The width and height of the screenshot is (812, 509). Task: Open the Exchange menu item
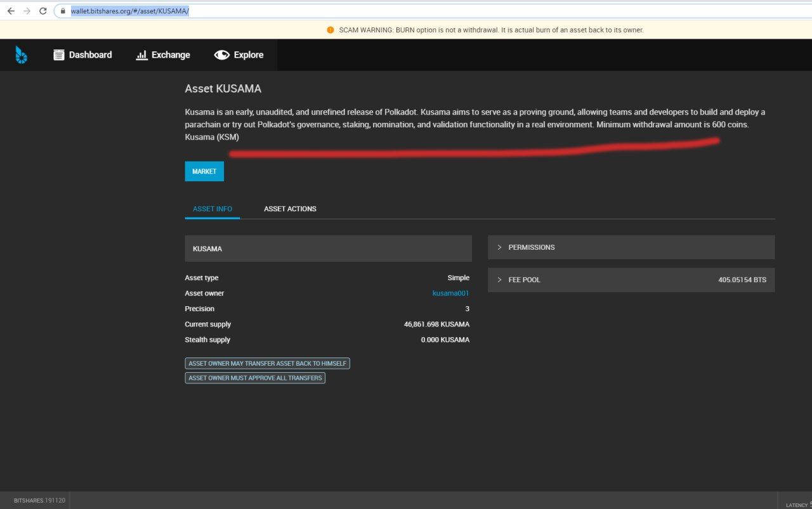(x=163, y=55)
